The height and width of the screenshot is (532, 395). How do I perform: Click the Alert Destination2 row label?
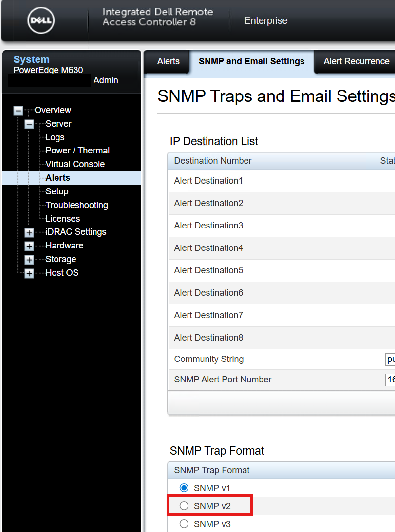tap(208, 203)
